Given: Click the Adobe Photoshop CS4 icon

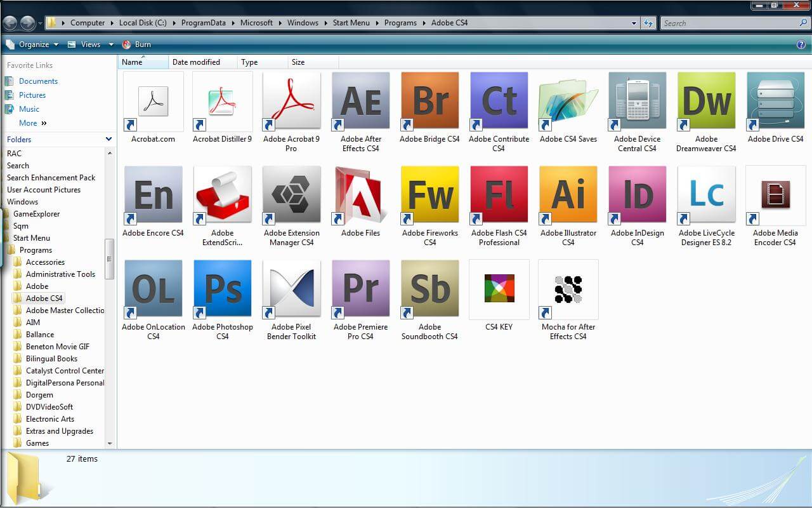Looking at the screenshot, I should click(222, 290).
